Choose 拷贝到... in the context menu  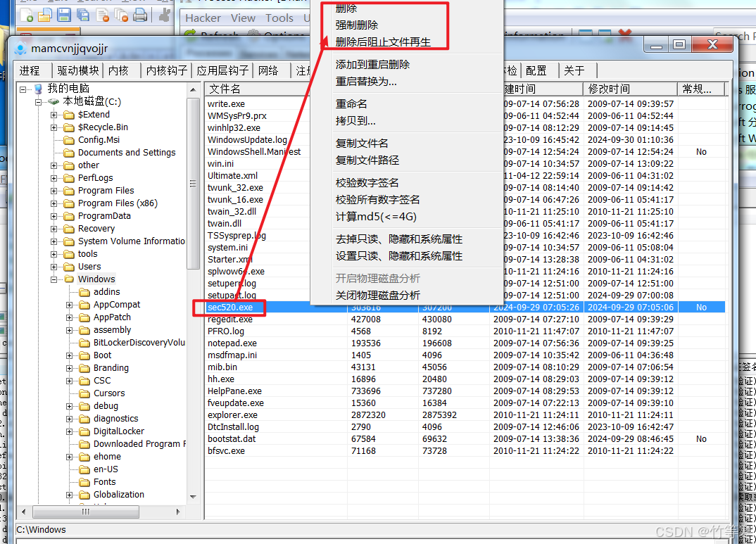[355, 121]
